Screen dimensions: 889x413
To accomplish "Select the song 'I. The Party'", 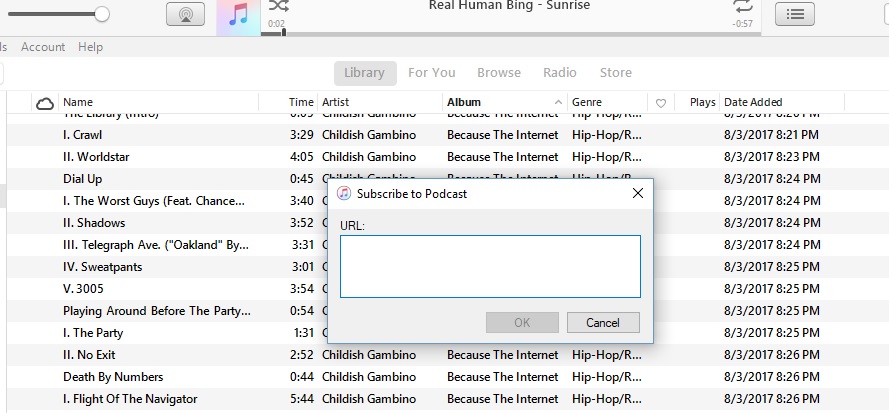I will [x=93, y=333].
